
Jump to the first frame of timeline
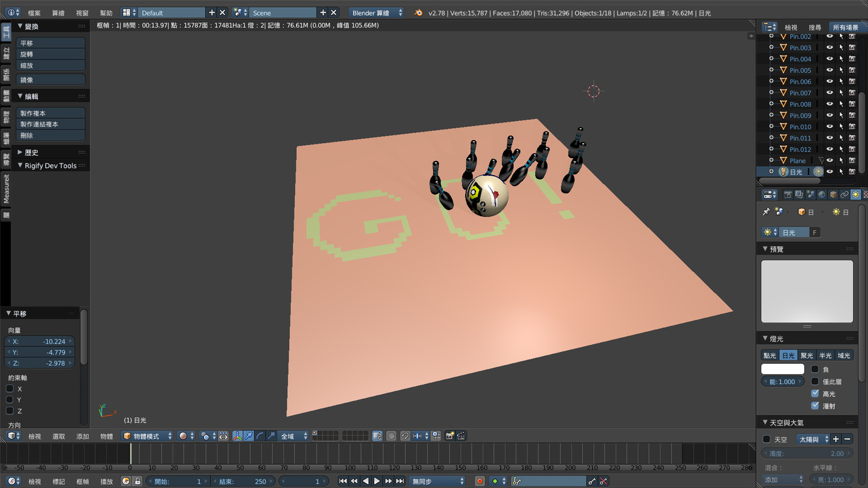click(x=343, y=481)
